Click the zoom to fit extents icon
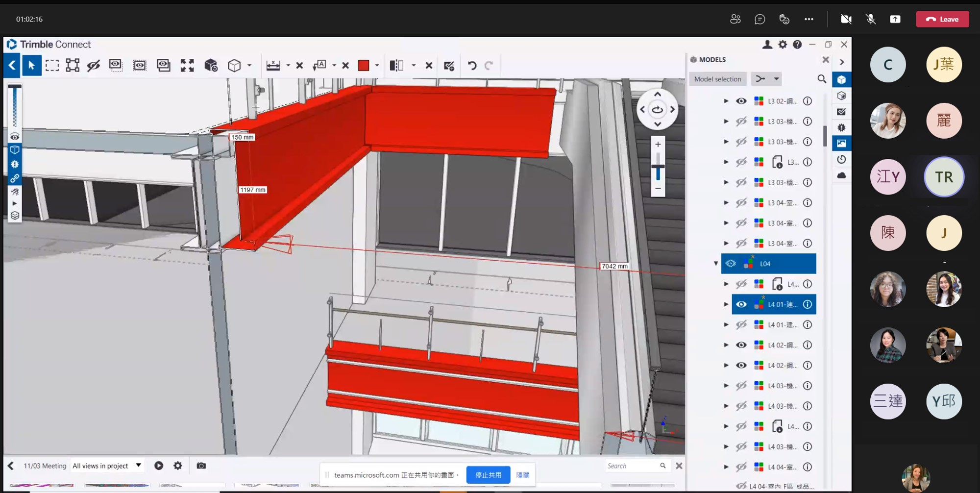The width and height of the screenshot is (980, 493). (187, 65)
